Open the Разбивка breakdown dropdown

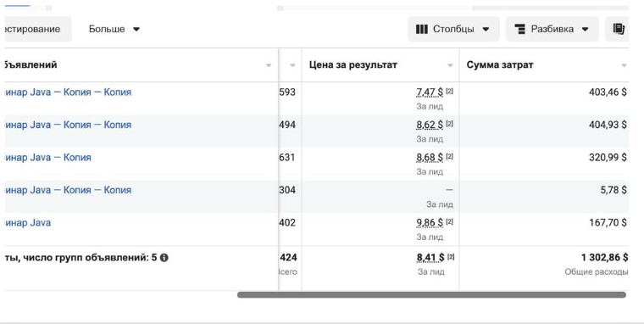[552, 29]
